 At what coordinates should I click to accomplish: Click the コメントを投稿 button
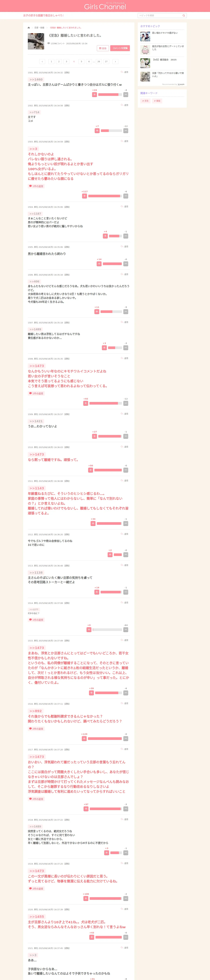tap(120, 48)
